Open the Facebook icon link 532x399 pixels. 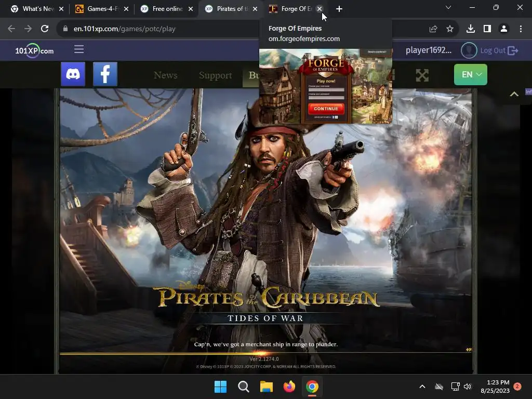click(x=105, y=74)
